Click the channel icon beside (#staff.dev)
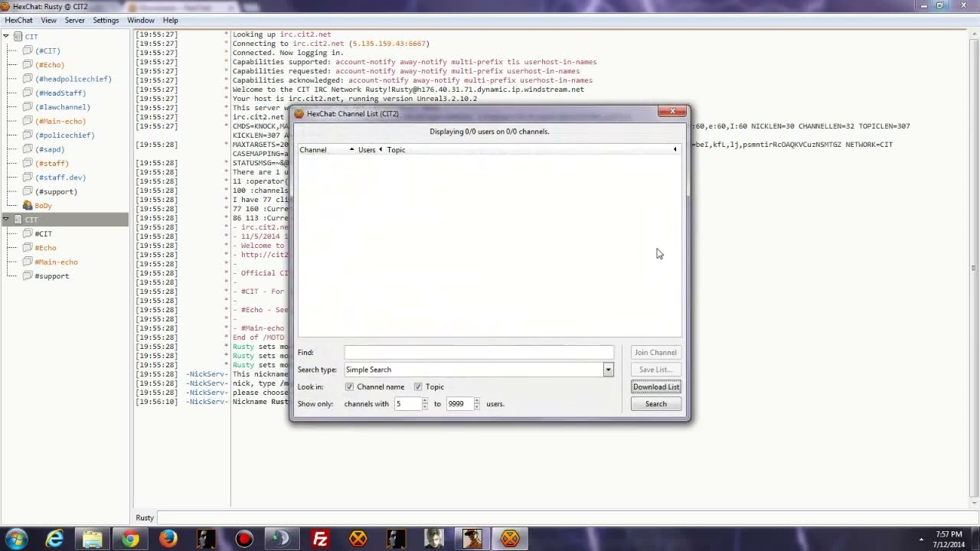 (28, 178)
